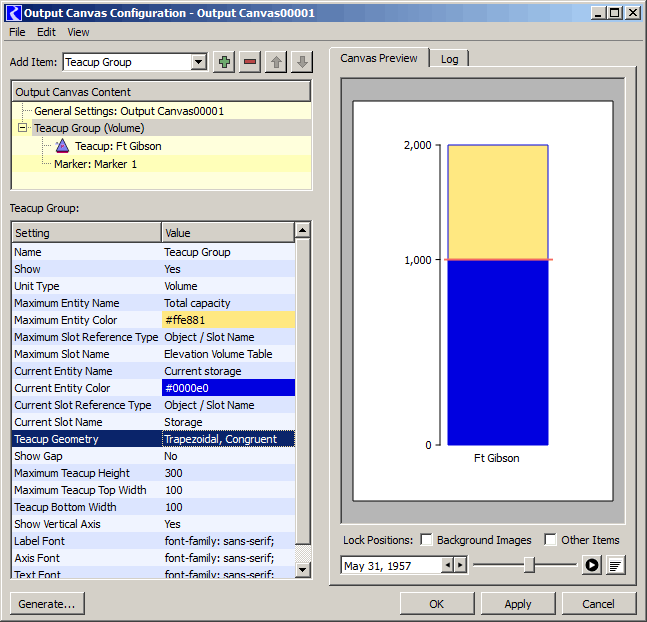Viewport: 647px width, 622px height.
Task: Click the Maximum Slot Reference Type value
Action: [x=228, y=337]
